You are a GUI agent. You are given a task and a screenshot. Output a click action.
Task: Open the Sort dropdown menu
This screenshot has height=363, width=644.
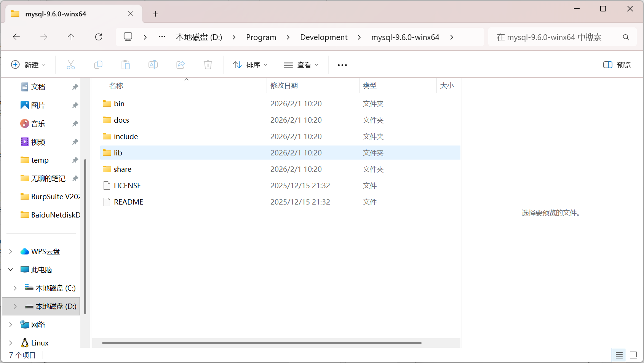pyautogui.click(x=250, y=65)
